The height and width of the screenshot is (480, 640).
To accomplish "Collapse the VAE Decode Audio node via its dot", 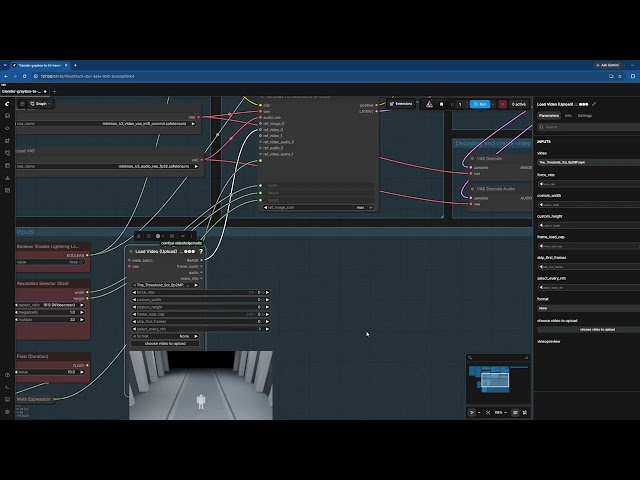I will point(472,189).
